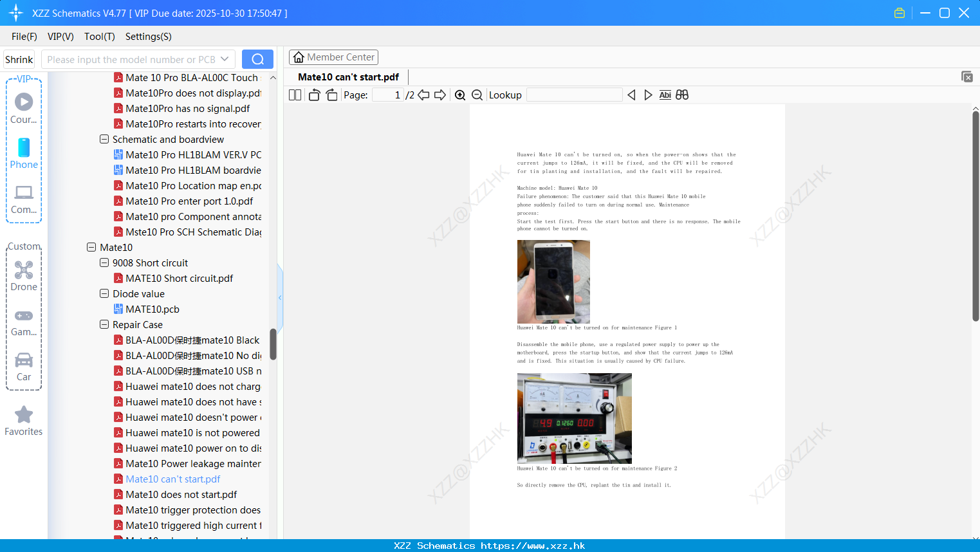Select the Phone category
Image resolution: width=980 pixels, height=552 pixels.
click(24, 153)
